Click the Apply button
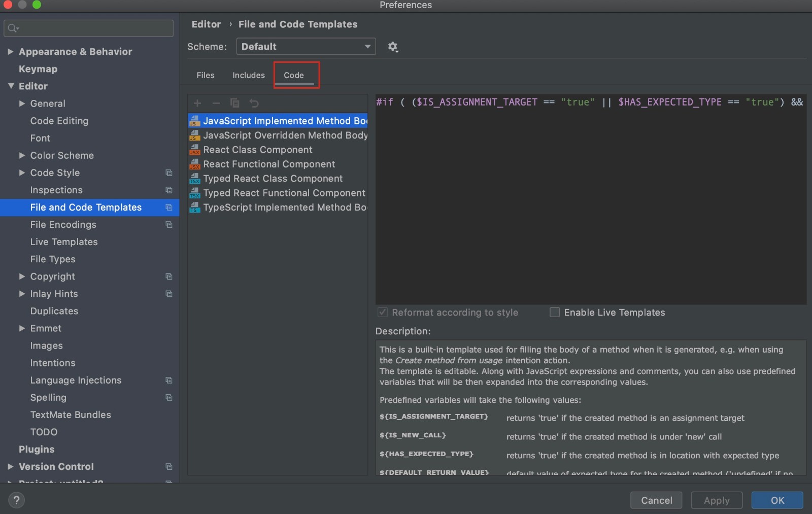The width and height of the screenshot is (812, 514). (717, 500)
